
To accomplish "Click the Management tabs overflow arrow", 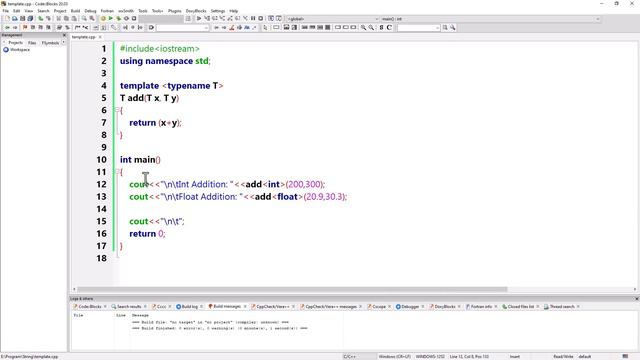I will tap(64, 42).
